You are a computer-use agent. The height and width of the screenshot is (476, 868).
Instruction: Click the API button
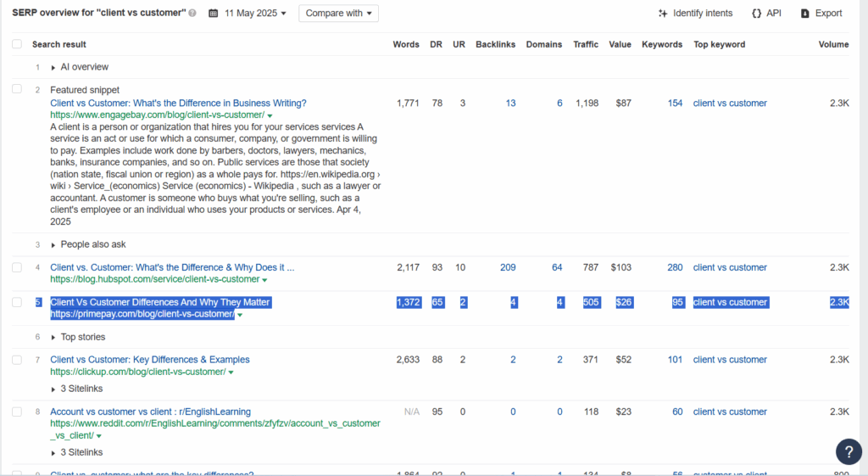766,13
